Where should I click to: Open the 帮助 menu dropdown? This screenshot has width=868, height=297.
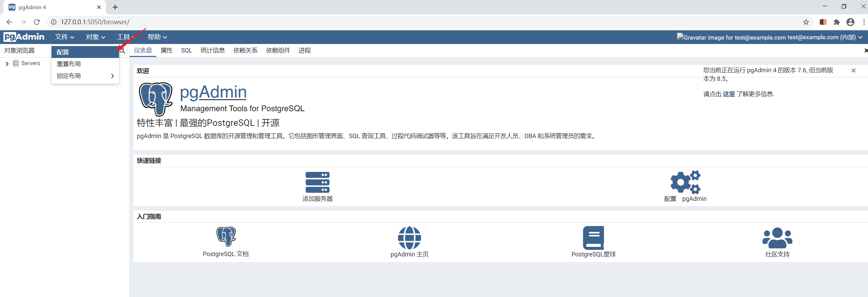click(157, 37)
